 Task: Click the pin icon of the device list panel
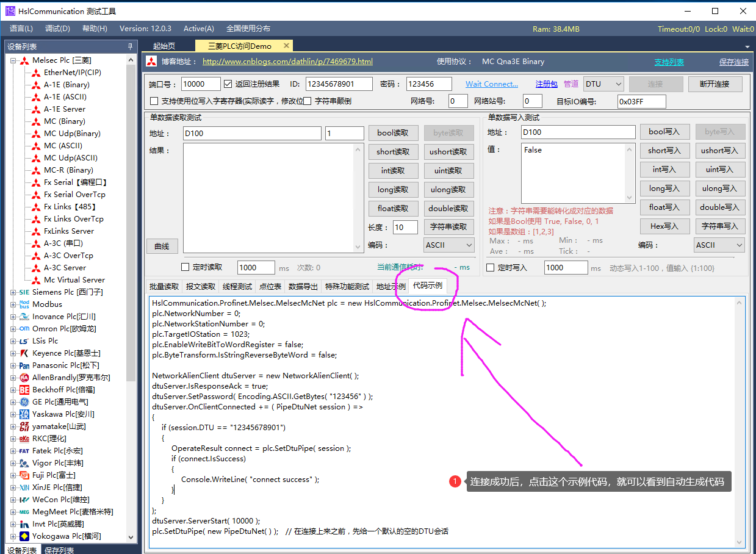[x=130, y=46]
